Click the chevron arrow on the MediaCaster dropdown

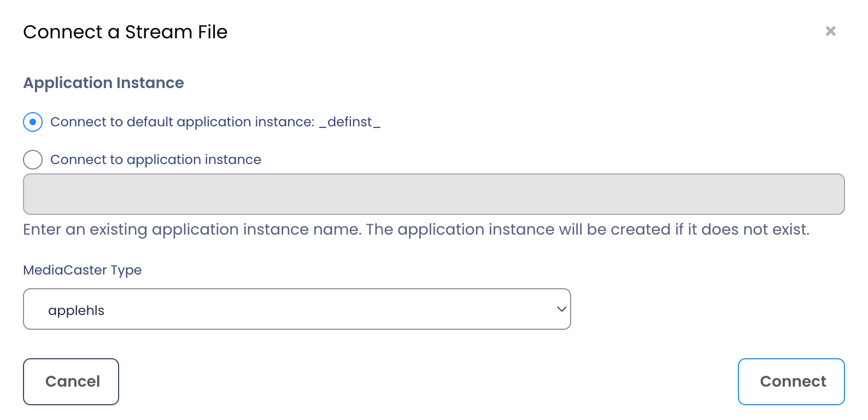tap(561, 309)
